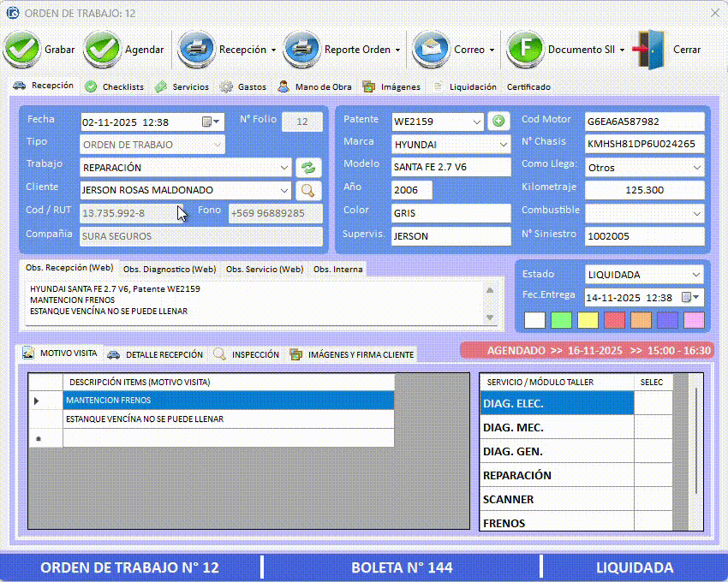728x582 pixels.
Task: Click the Kilometraje input field
Action: [645, 190]
